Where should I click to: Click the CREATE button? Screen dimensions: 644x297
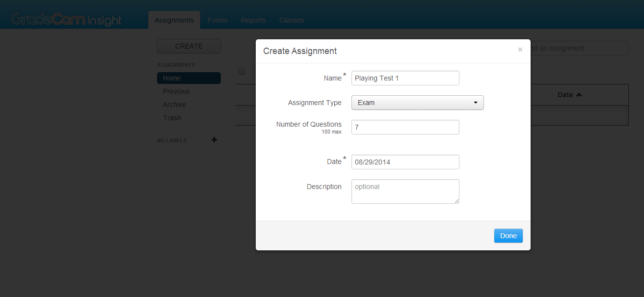point(188,46)
